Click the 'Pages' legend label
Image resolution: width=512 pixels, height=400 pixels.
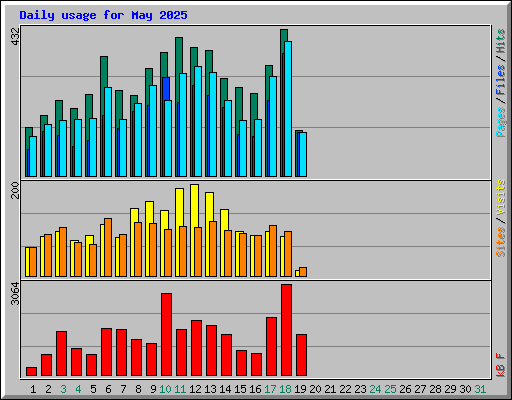(500, 122)
